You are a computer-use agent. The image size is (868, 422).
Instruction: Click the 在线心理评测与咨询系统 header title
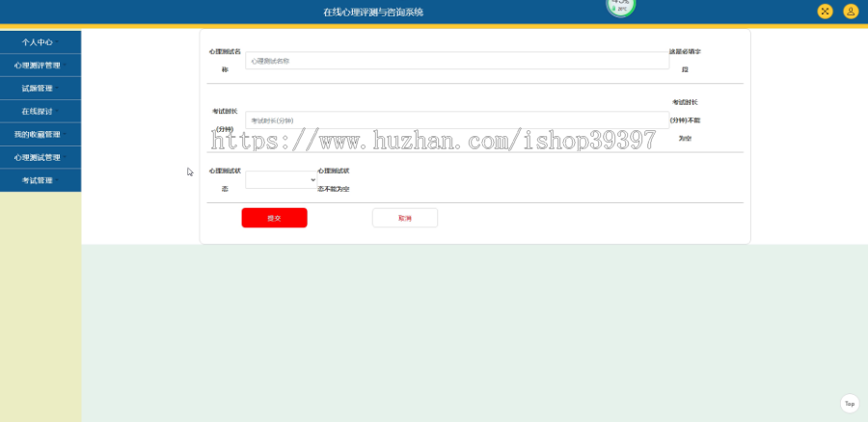373,13
